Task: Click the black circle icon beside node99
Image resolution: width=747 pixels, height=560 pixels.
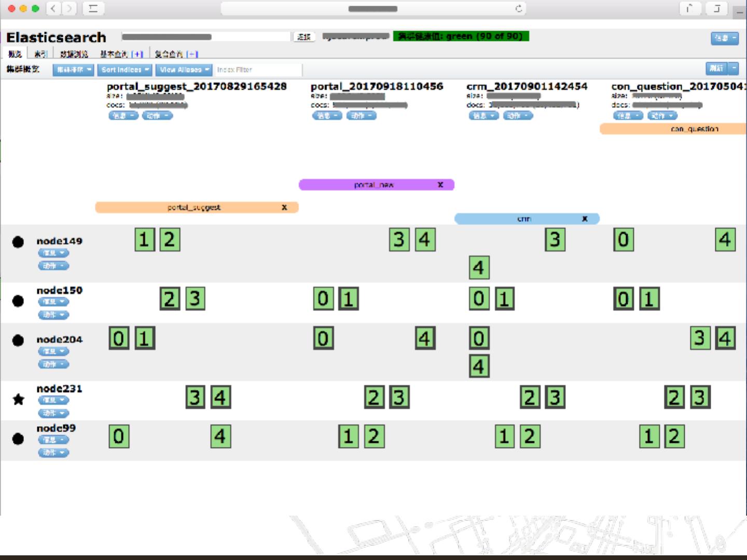Action: tap(18, 439)
